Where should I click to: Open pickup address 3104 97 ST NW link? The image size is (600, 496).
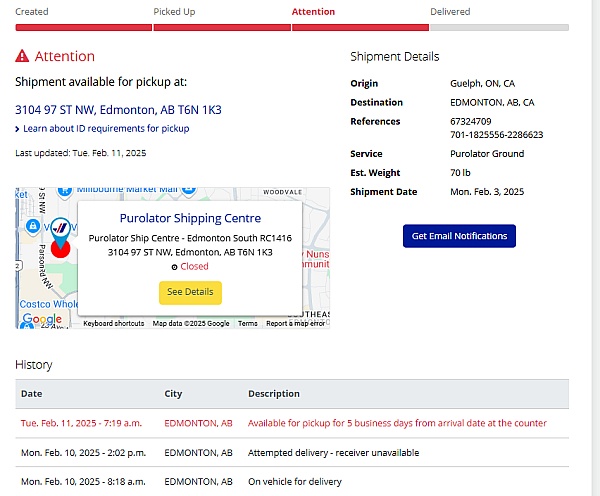[118, 110]
